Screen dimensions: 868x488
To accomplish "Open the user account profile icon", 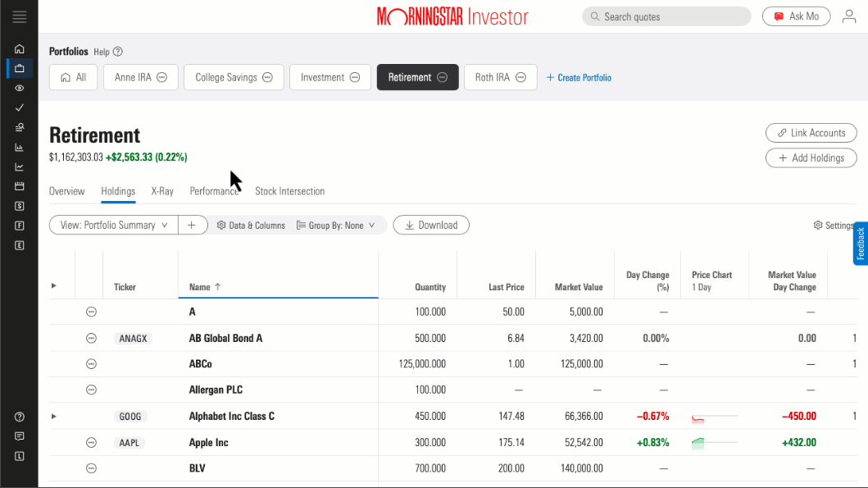I will 849,16.
